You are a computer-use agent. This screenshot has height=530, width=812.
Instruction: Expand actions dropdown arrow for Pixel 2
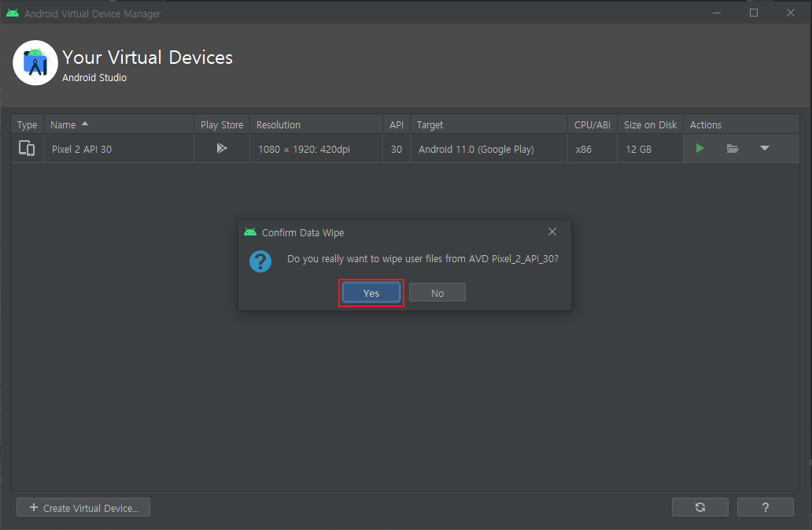click(764, 149)
